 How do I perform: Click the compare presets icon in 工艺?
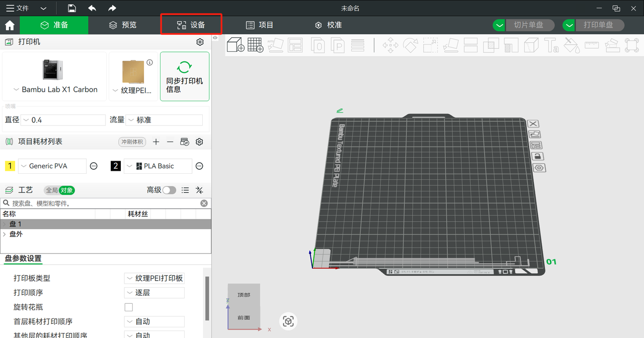coord(199,190)
